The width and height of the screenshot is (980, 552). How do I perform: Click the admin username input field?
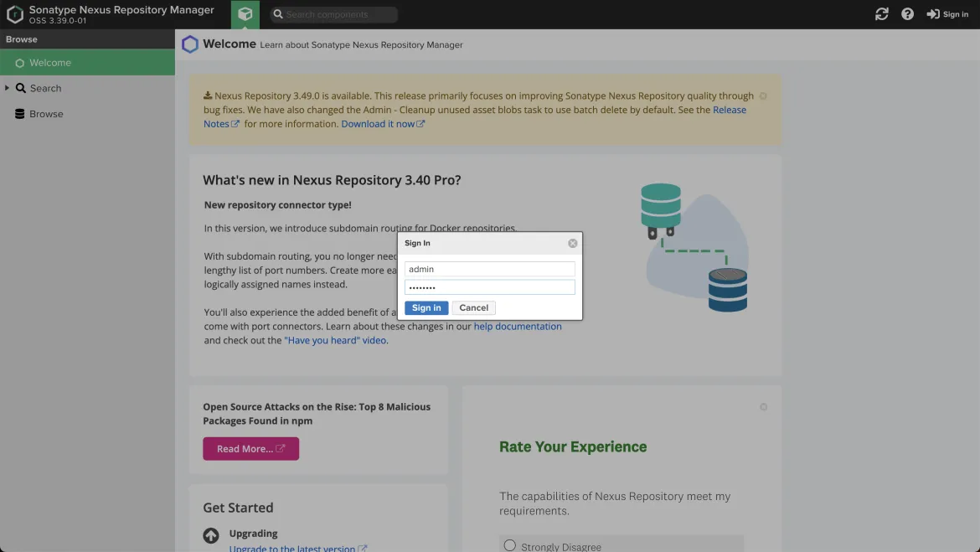tap(489, 269)
